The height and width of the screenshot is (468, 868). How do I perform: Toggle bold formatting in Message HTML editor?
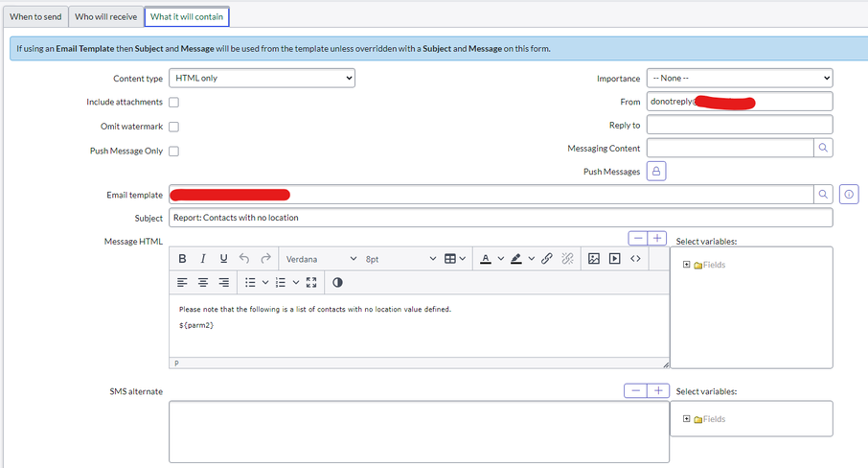click(183, 259)
